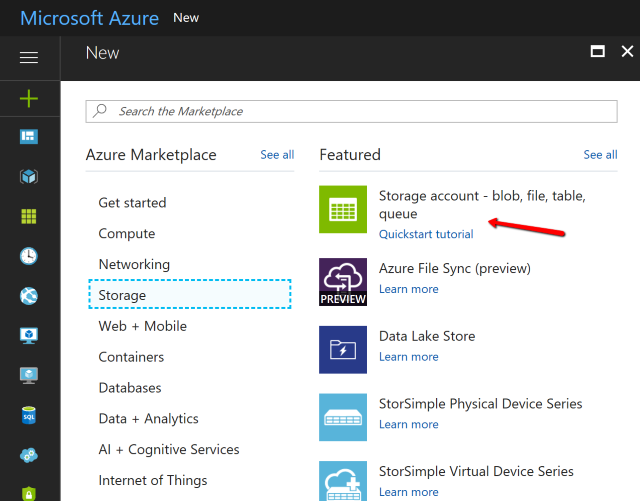Image resolution: width=640 pixels, height=501 pixels.
Task: Click the green plus New resource icon
Action: coord(29,99)
